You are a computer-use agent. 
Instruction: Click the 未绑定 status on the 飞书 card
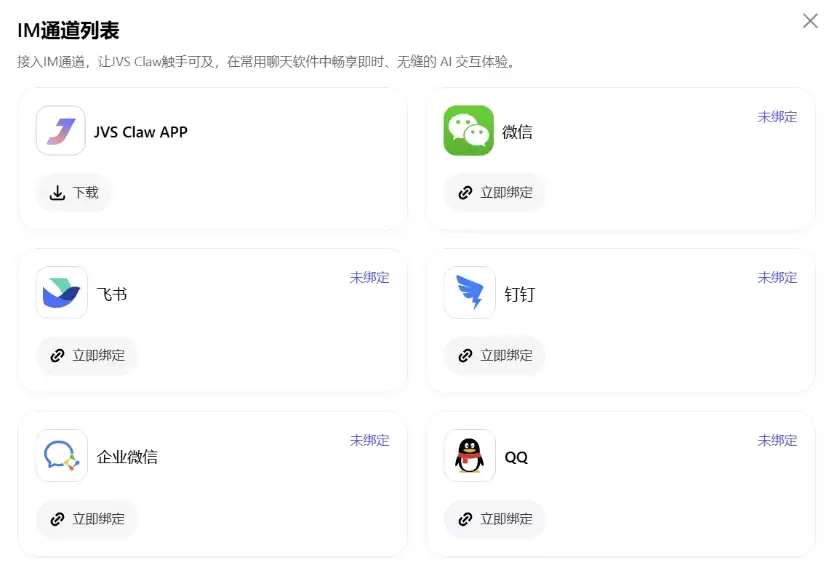[x=369, y=278]
